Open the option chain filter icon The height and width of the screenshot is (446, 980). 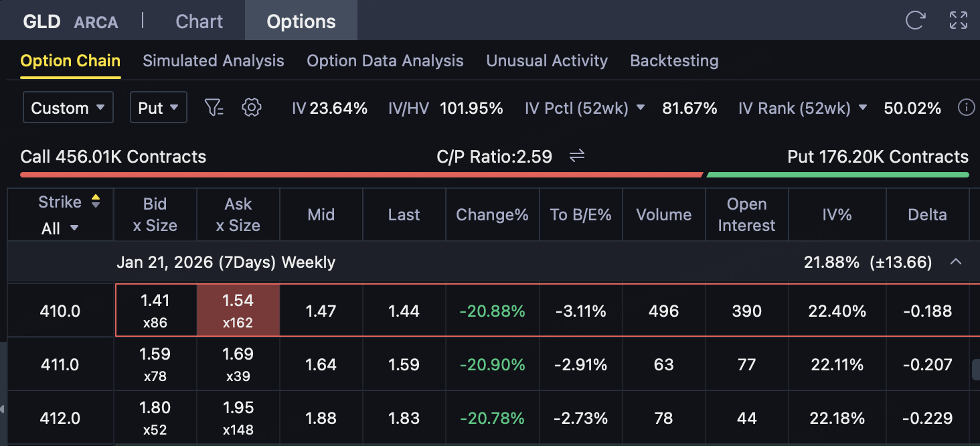(214, 108)
